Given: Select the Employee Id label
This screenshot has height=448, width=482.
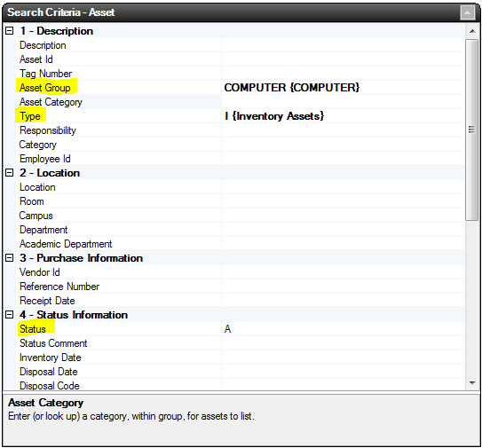Looking at the screenshot, I should pyautogui.click(x=45, y=159).
